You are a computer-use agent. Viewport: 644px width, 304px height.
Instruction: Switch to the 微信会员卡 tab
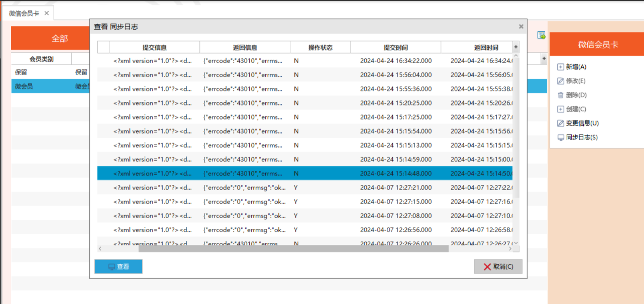point(24,13)
